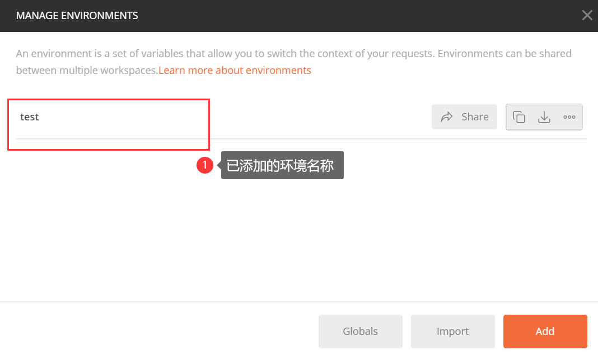
Task: Open Learn more about environments link
Action: click(235, 70)
